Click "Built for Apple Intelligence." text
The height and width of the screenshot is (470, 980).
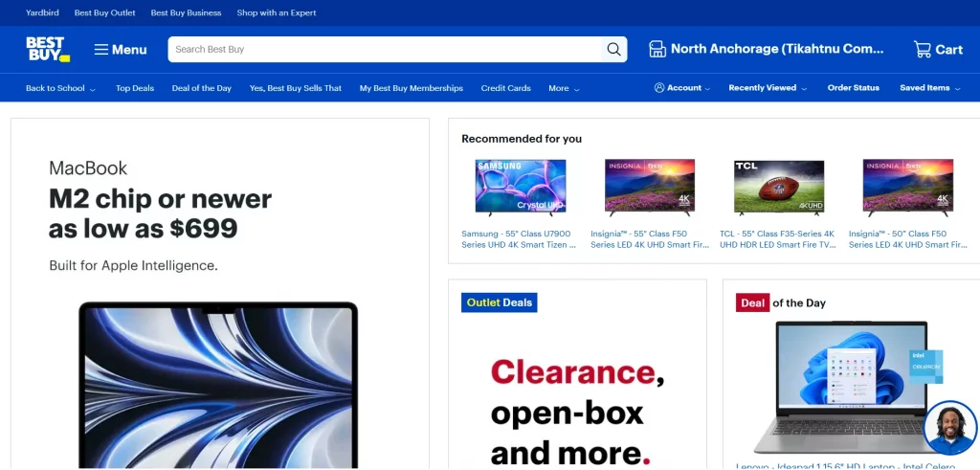point(133,265)
